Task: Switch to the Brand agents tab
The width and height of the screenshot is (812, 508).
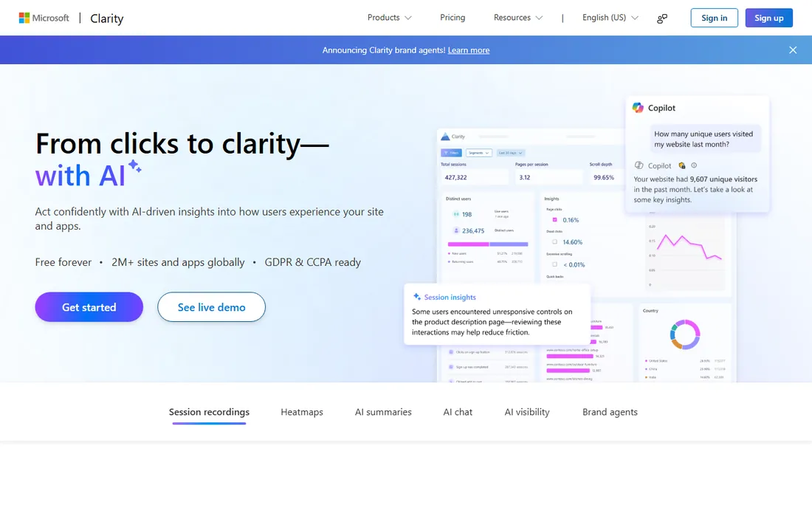Action: (610, 412)
